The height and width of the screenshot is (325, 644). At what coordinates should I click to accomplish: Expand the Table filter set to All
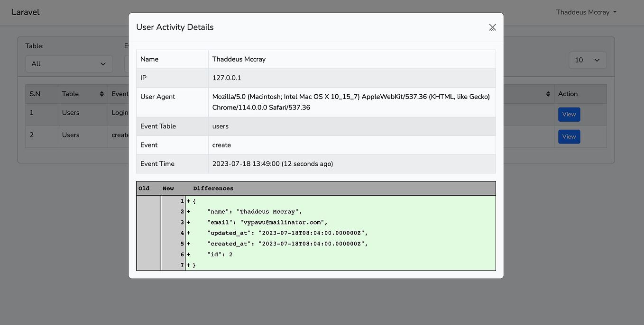(x=69, y=63)
